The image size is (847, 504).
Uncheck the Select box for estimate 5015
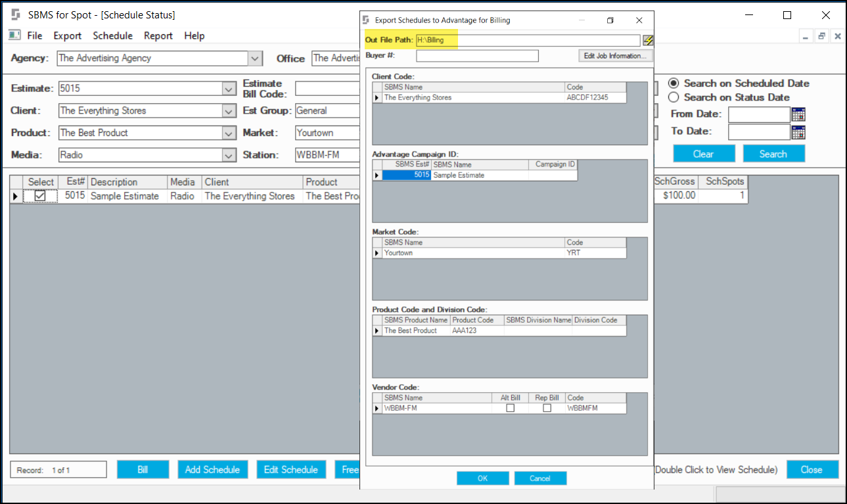[40, 196]
